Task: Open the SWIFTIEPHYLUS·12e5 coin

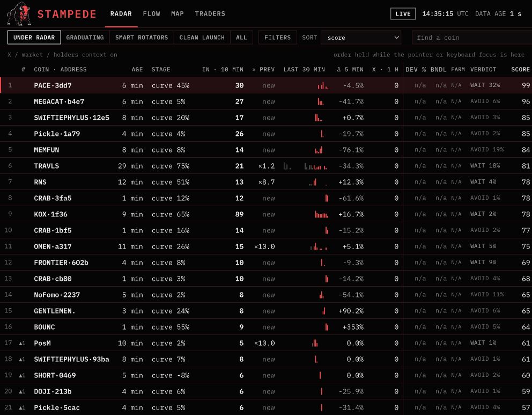Action: pos(71,118)
